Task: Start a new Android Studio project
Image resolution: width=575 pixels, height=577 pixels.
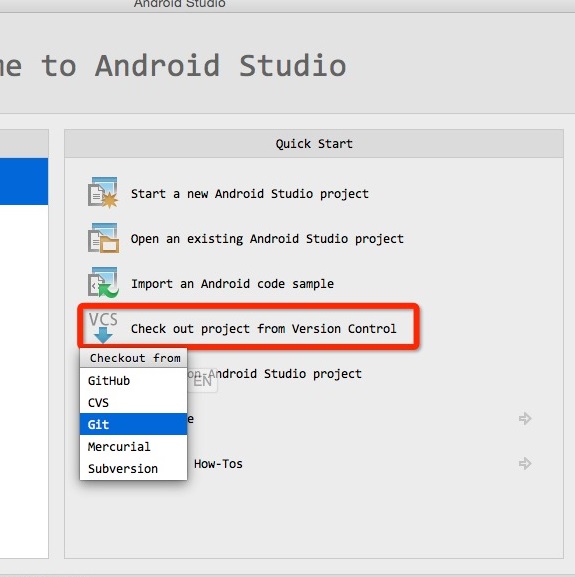Action: tap(250, 194)
